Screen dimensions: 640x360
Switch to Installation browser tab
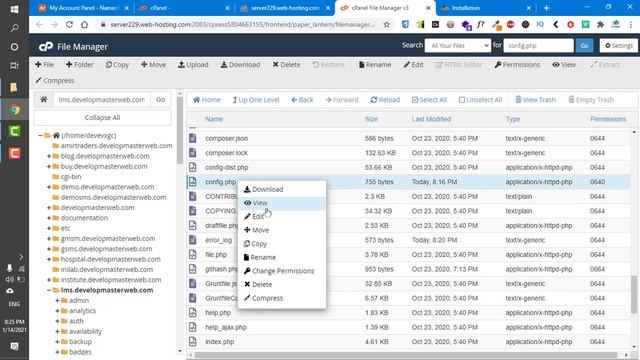(486, 8)
